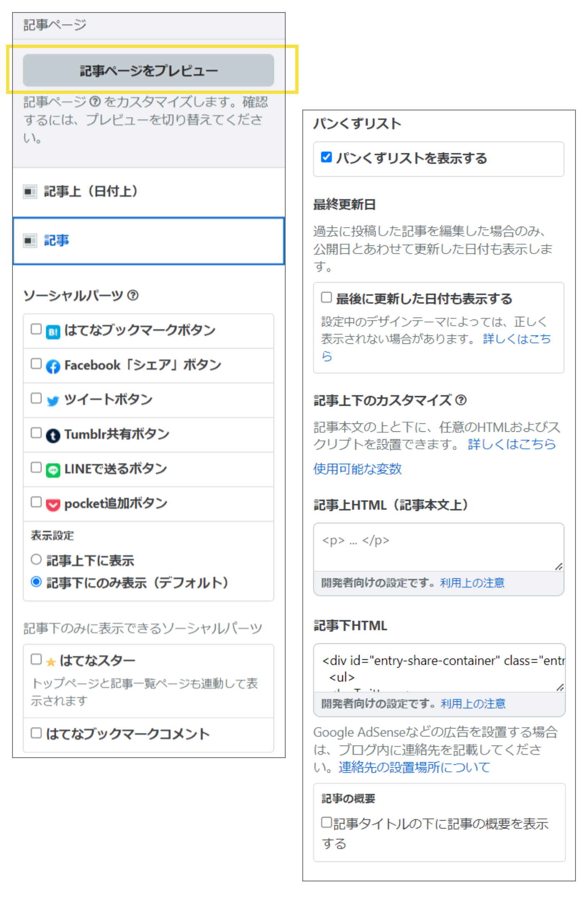
Task: Select the 記事上（日付上） section row
Action: pos(148,192)
